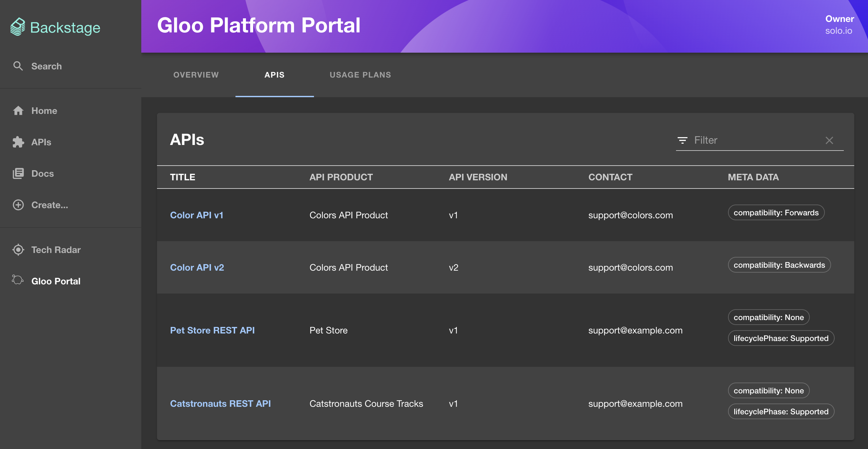Click Pet Store row lifecyclePhase: Supported chip

781,338
